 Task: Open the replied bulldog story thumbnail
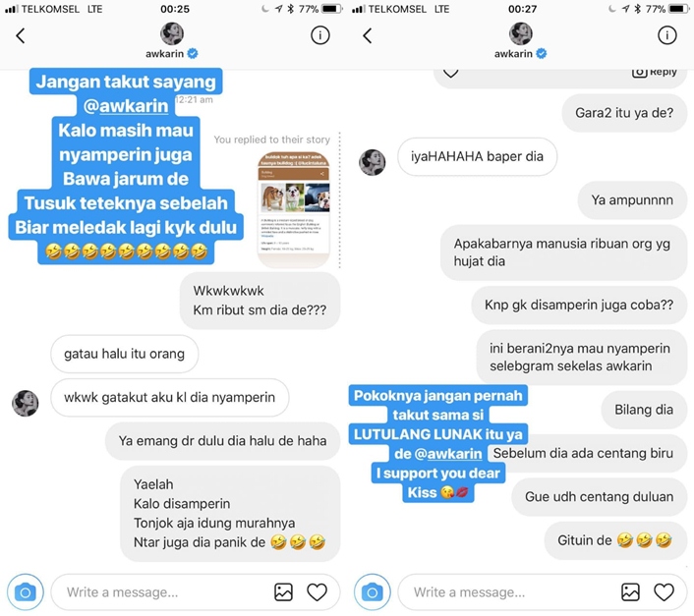[294, 209]
